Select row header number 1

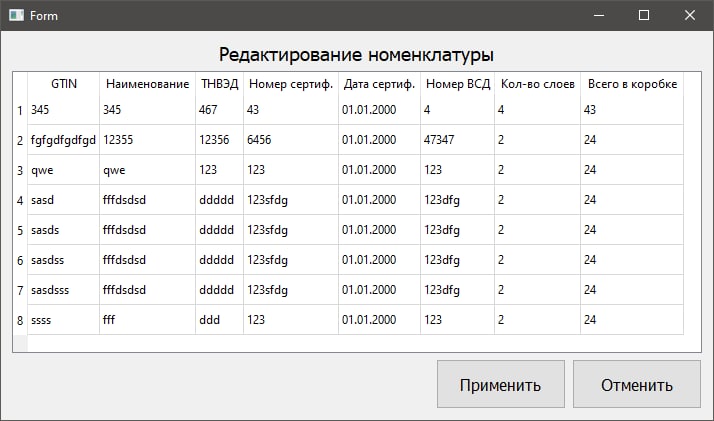(20, 110)
